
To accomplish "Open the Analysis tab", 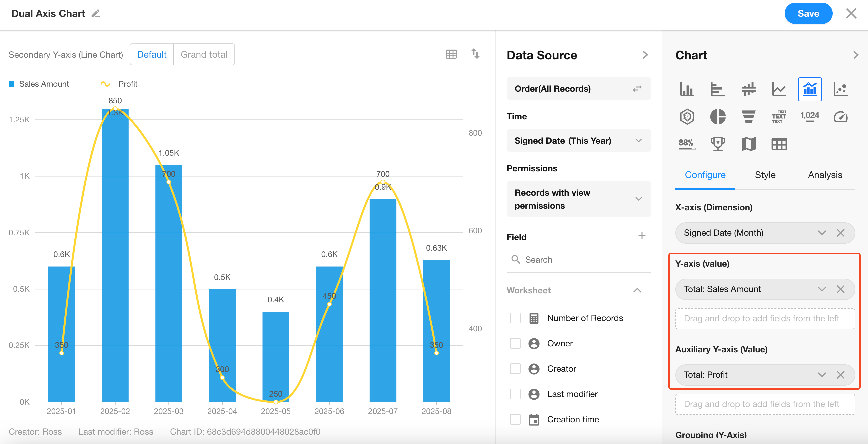I will point(825,175).
